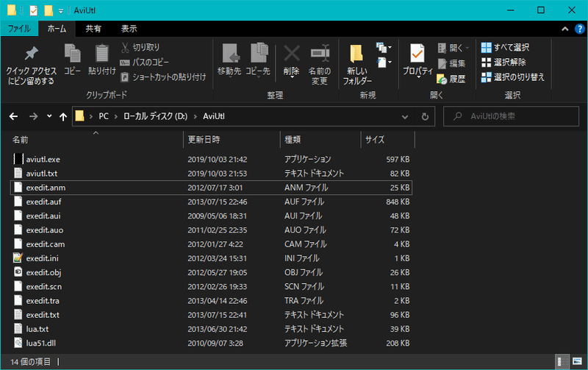Select the exedit.cam file
The height and width of the screenshot is (370, 588).
pos(211,244)
